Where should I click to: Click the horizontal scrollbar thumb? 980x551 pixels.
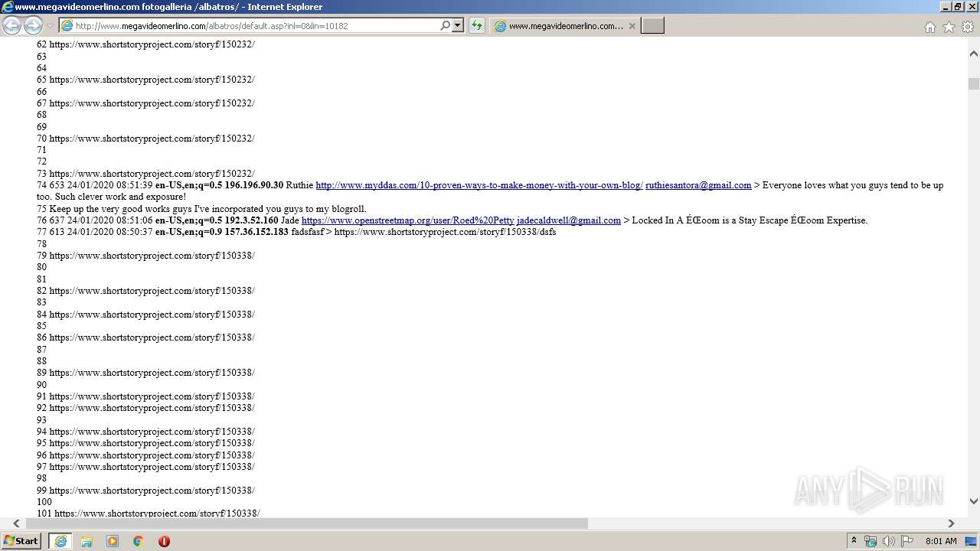[x=307, y=523]
